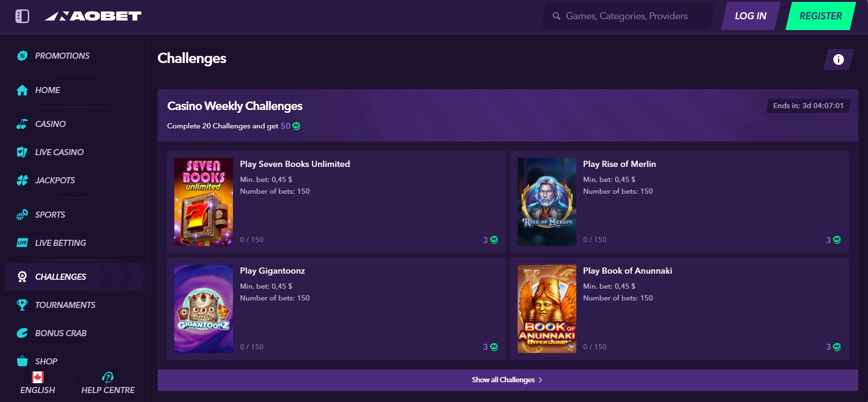Select CHALLENGES menu item

(x=61, y=277)
